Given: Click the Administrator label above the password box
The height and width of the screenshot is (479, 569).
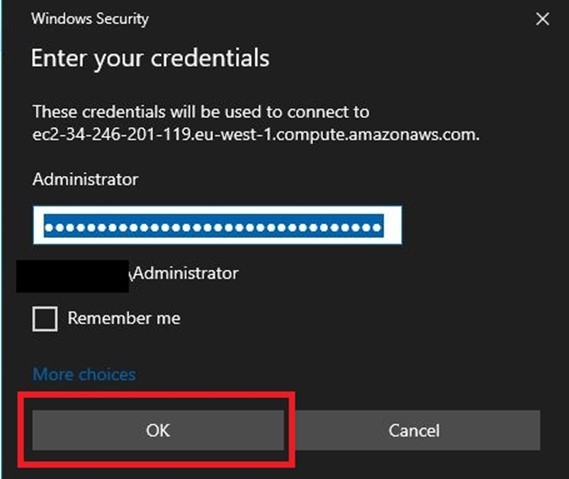Looking at the screenshot, I should pos(86,179).
